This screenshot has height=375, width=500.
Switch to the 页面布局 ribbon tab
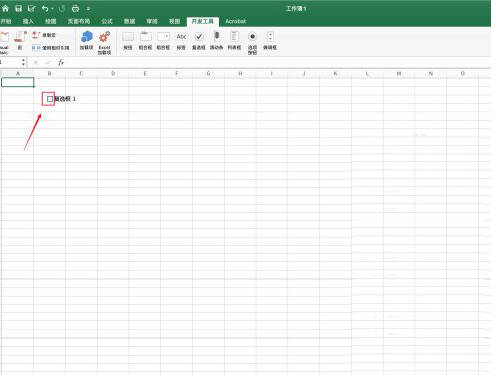coord(79,21)
